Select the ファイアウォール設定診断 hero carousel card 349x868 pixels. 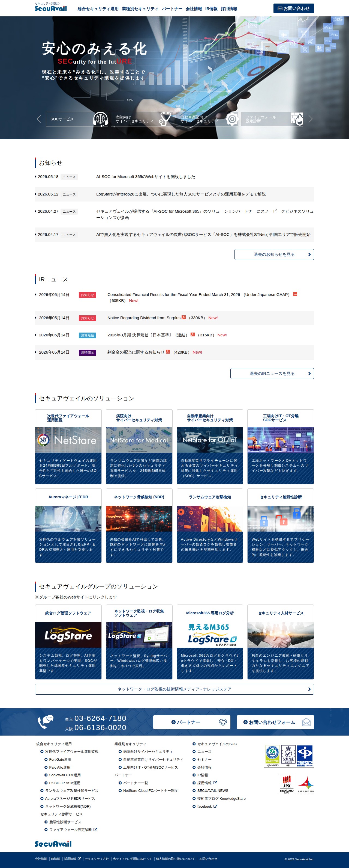point(272,119)
